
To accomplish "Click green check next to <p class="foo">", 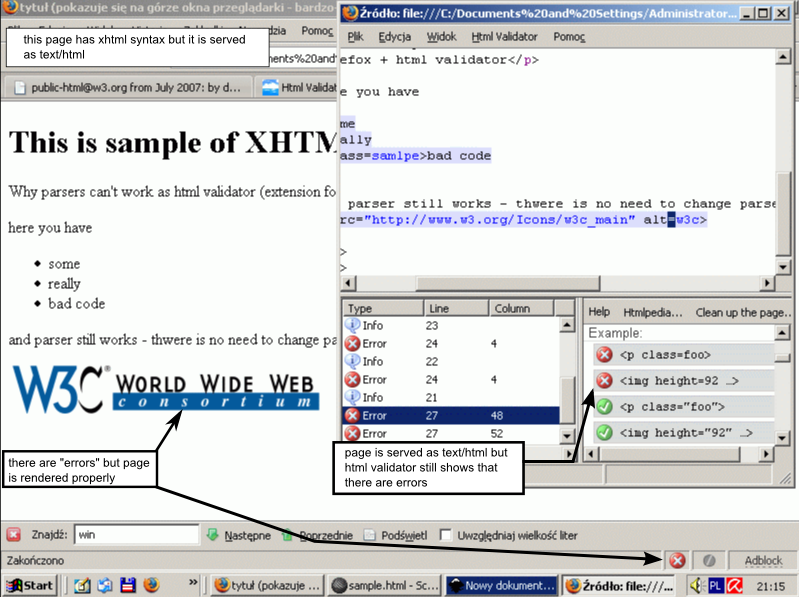I will (x=604, y=406).
